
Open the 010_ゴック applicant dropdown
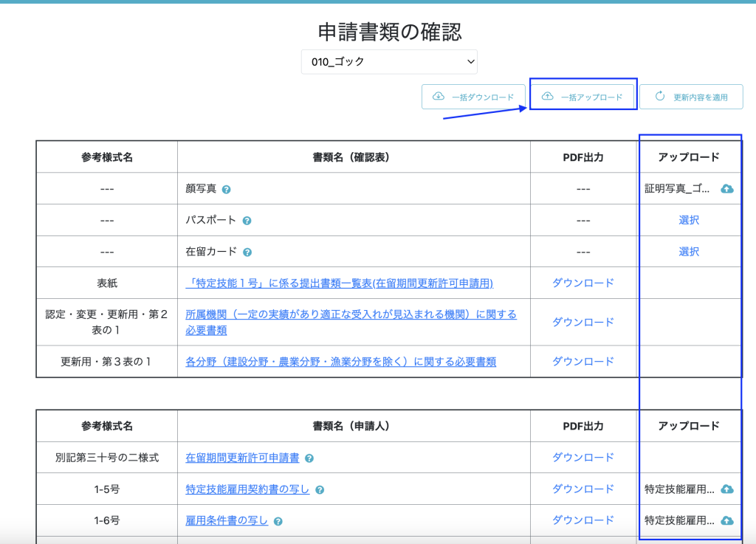point(389,62)
